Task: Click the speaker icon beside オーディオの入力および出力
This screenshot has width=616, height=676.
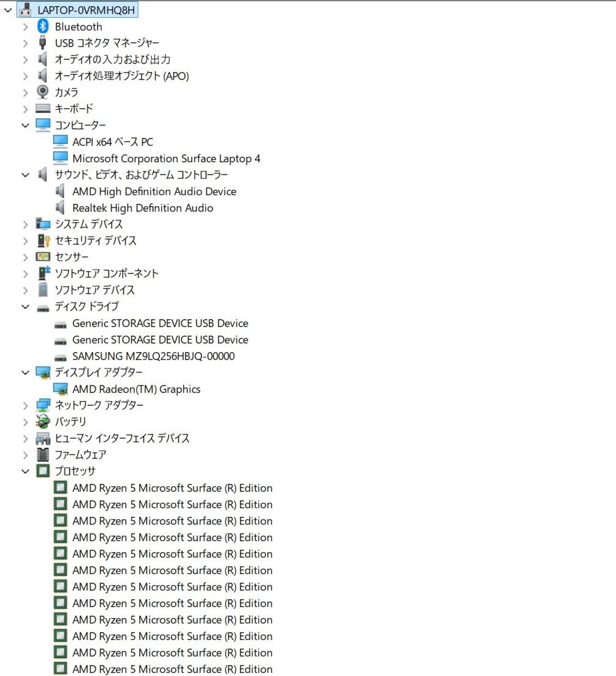Action: (x=43, y=60)
